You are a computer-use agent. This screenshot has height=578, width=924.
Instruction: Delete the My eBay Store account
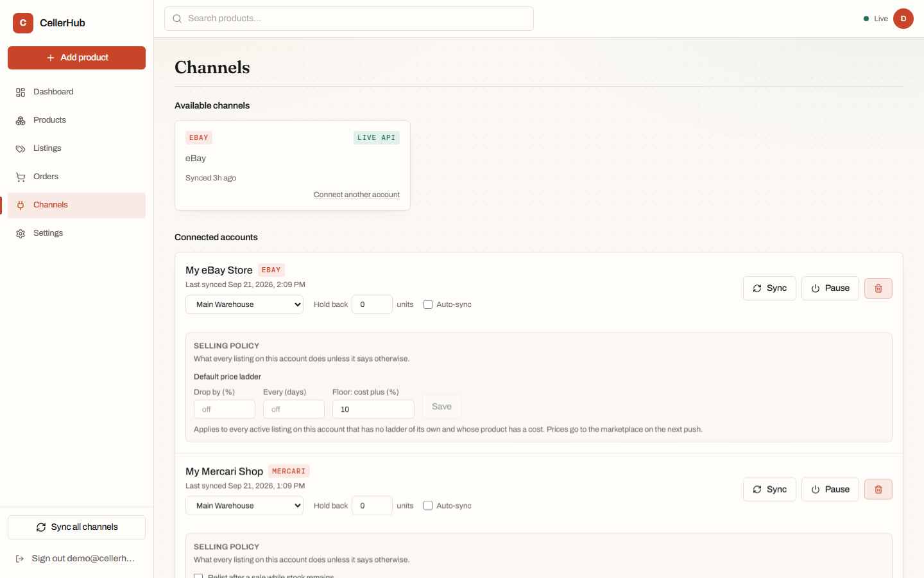pos(878,288)
